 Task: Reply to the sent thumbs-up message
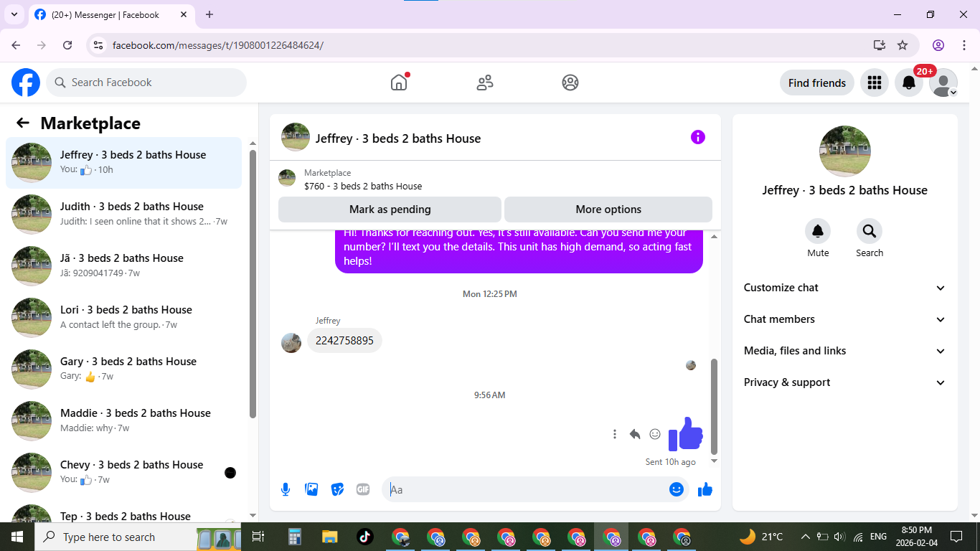click(x=635, y=434)
